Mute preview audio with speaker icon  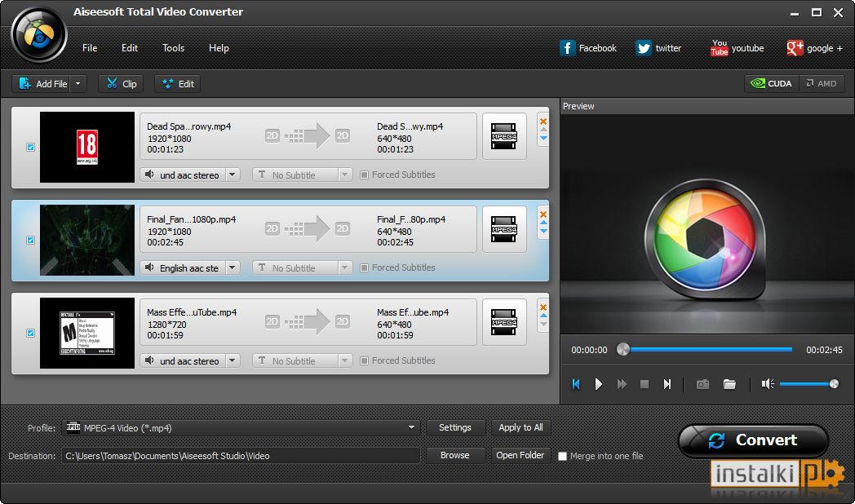pos(768,384)
